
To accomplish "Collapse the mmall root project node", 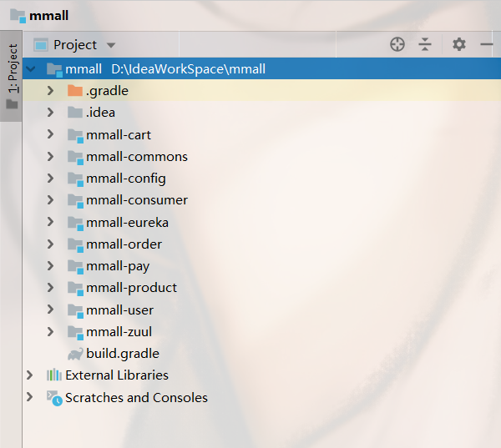I will click(x=31, y=68).
